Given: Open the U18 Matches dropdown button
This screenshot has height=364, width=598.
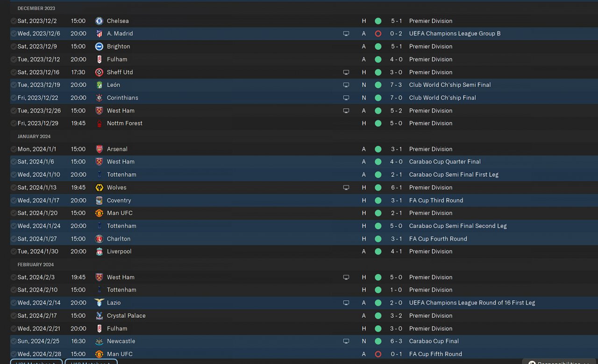Looking at the screenshot, I should [91, 361].
